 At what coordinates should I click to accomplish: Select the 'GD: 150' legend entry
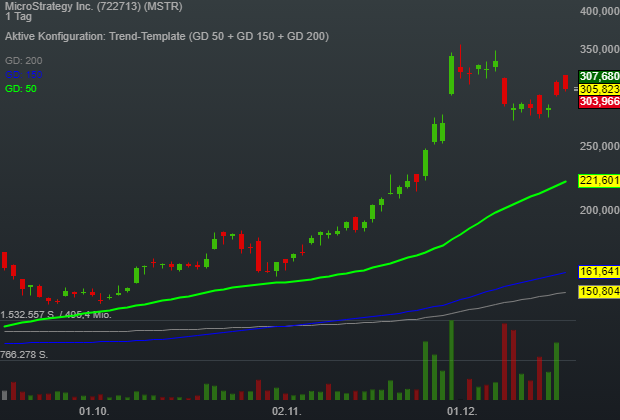24,74
